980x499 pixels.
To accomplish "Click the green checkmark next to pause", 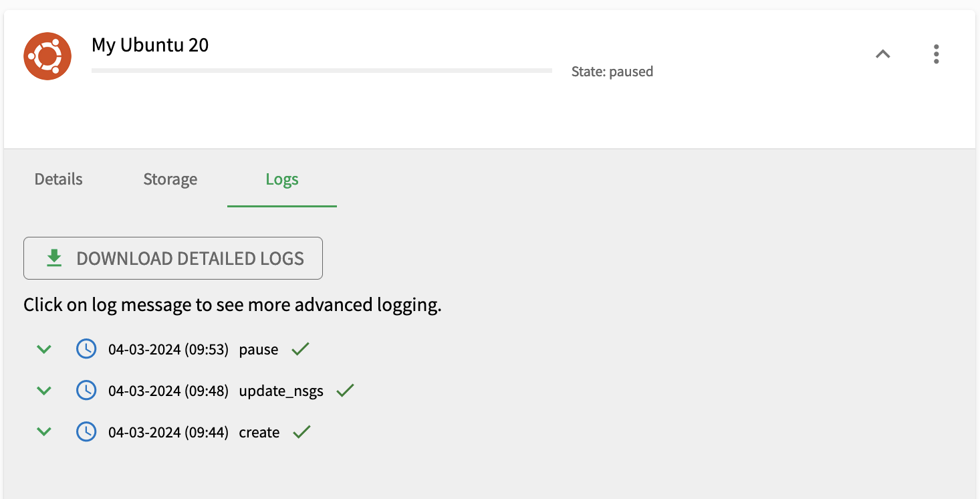I will pos(300,348).
